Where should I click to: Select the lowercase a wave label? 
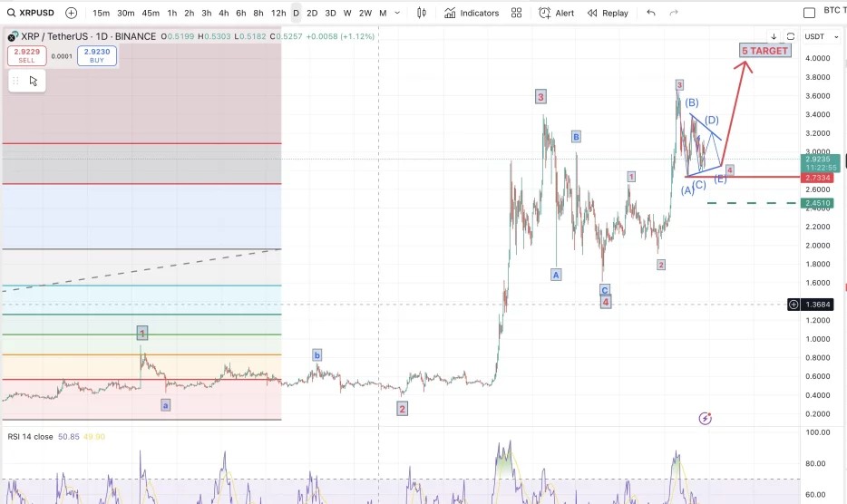(166, 404)
